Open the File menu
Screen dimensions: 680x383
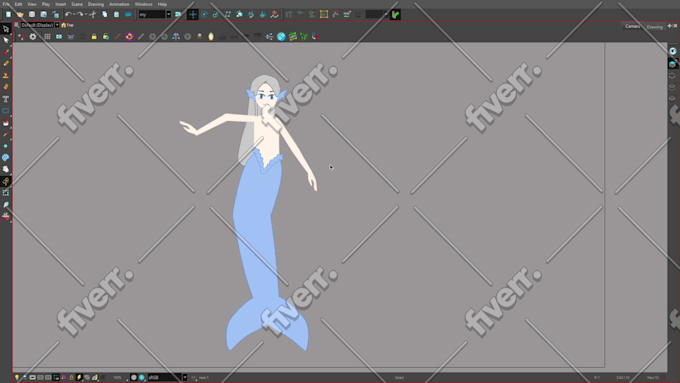coord(6,4)
